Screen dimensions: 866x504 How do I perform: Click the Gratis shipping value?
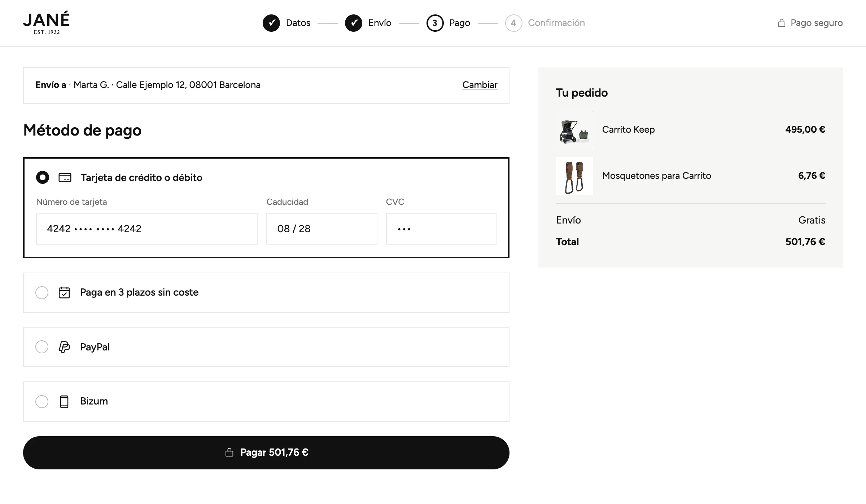pos(812,220)
